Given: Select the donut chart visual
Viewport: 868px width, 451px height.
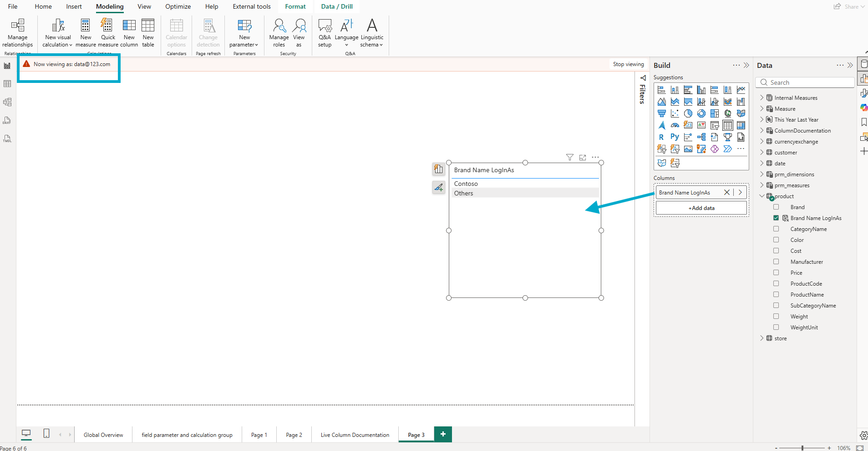Looking at the screenshot, I should (x=701, y=113).
